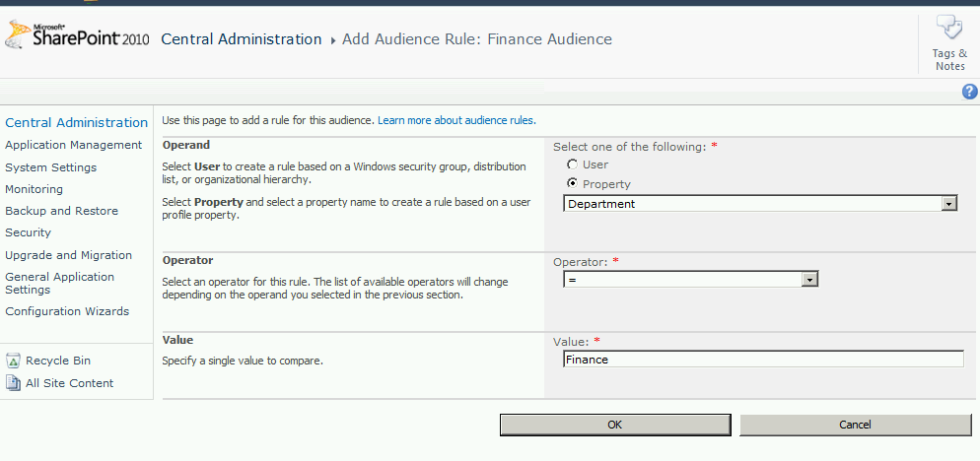Navigate to Backup and Restore

click(x=61, y=211)
